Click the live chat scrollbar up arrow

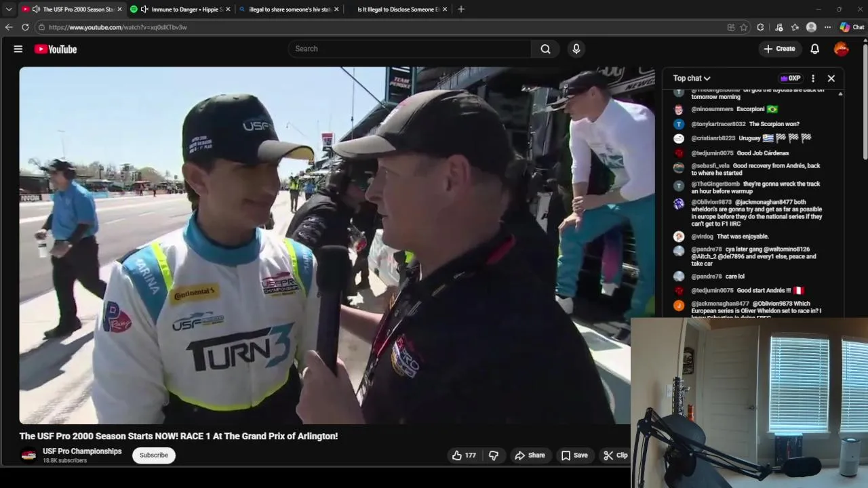click(840, 94)
